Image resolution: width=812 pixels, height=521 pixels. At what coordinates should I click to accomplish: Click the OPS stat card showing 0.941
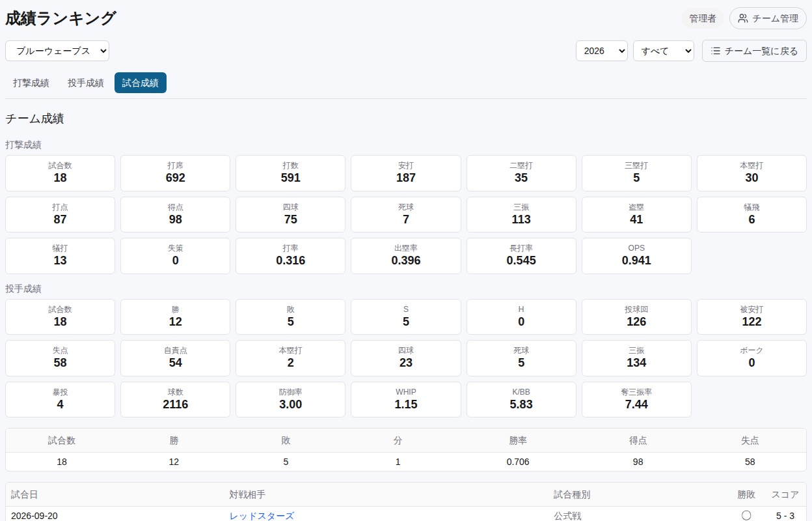pyautogui.click(x=636, y=256)
